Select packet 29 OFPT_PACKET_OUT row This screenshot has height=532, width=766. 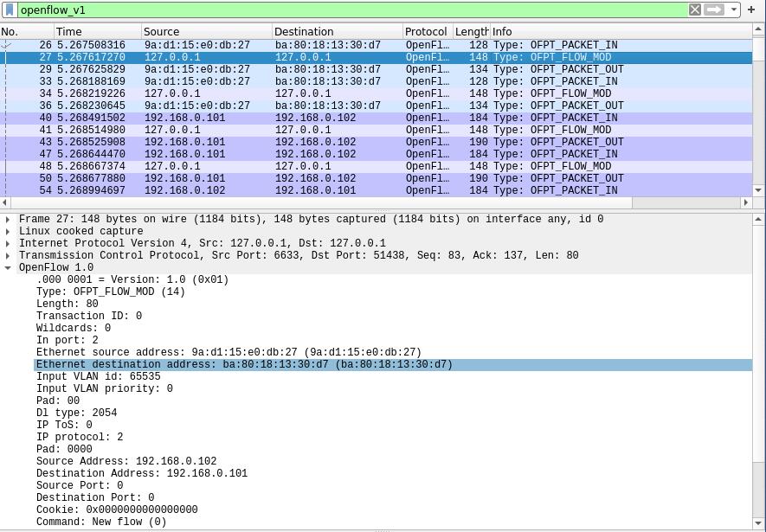377,69
